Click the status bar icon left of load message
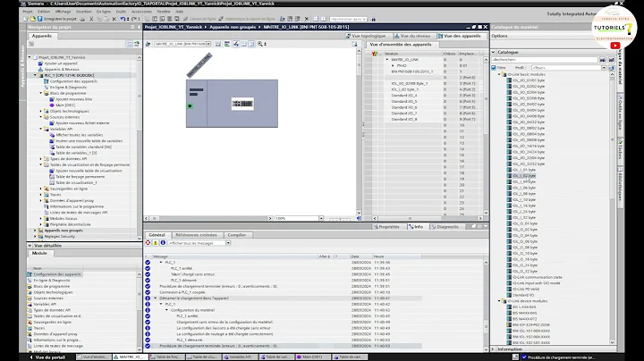644x361 pixels. (x=515, y=357)
